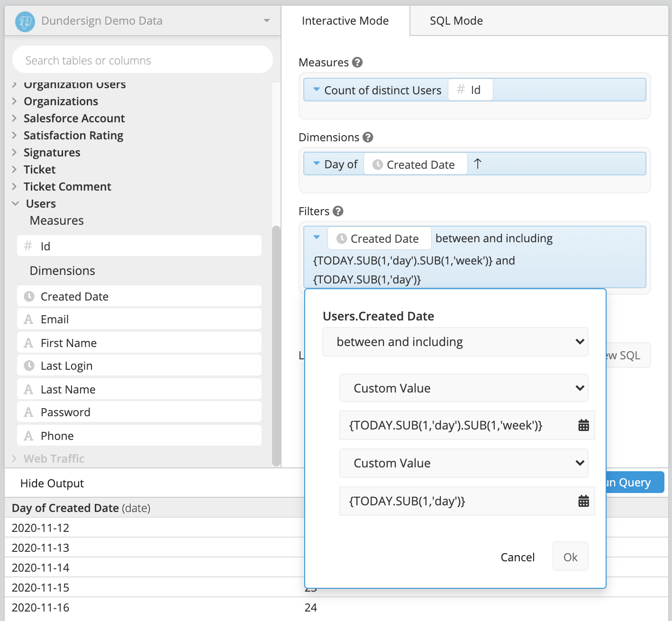Toggle sort arrow on Created Date dimension
Screen dimensions: 672x621
478,164
